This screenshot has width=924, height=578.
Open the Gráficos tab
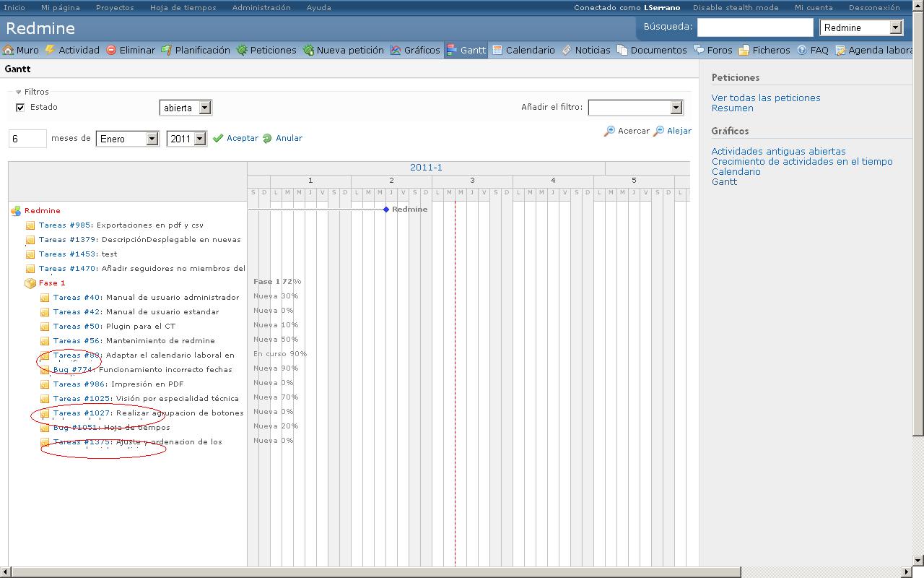coord(415,50)
